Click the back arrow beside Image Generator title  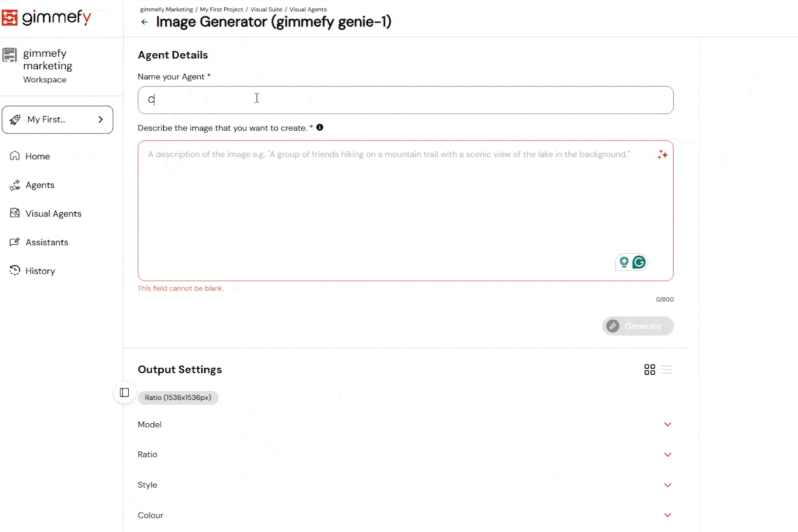145,22
